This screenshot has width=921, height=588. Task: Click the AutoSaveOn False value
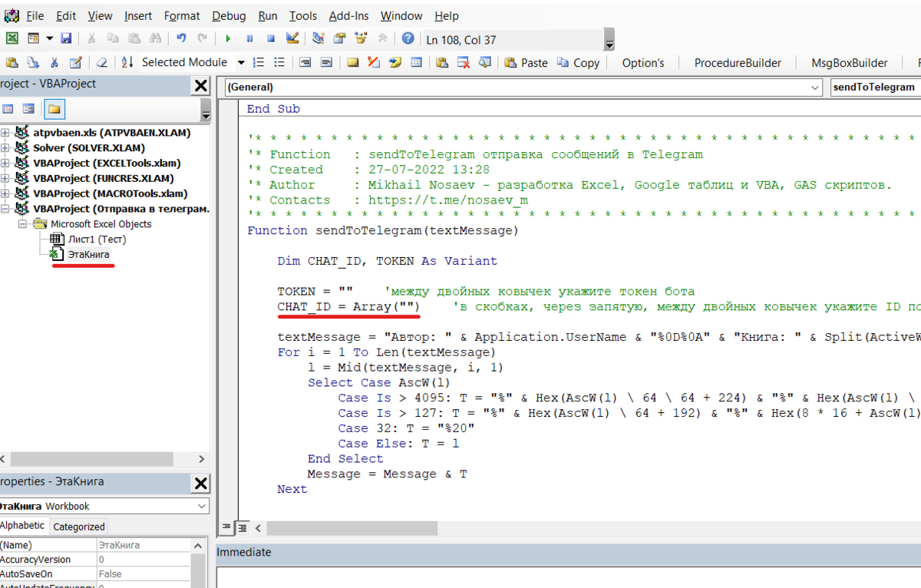(x=142, y=574)
